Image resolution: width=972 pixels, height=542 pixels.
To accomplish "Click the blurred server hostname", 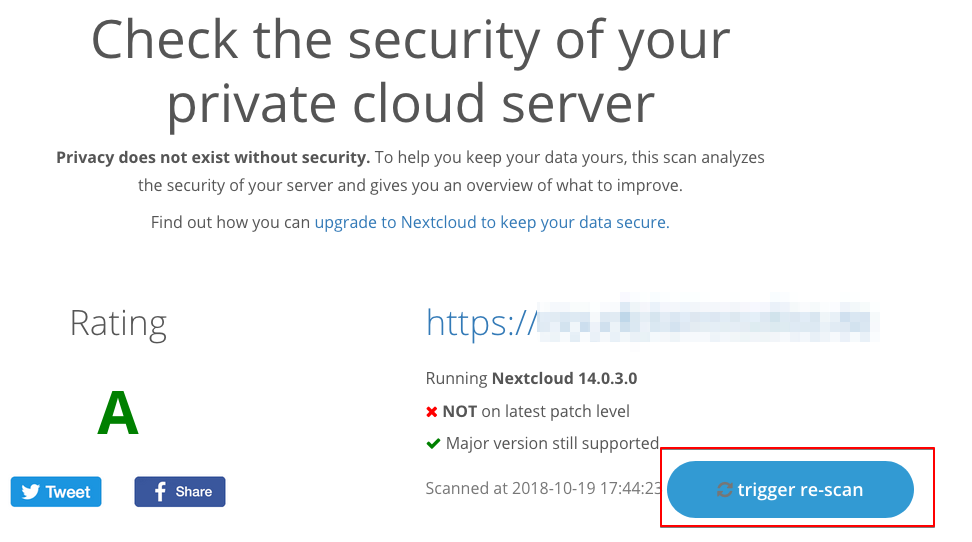I will [x=709, y=321].
